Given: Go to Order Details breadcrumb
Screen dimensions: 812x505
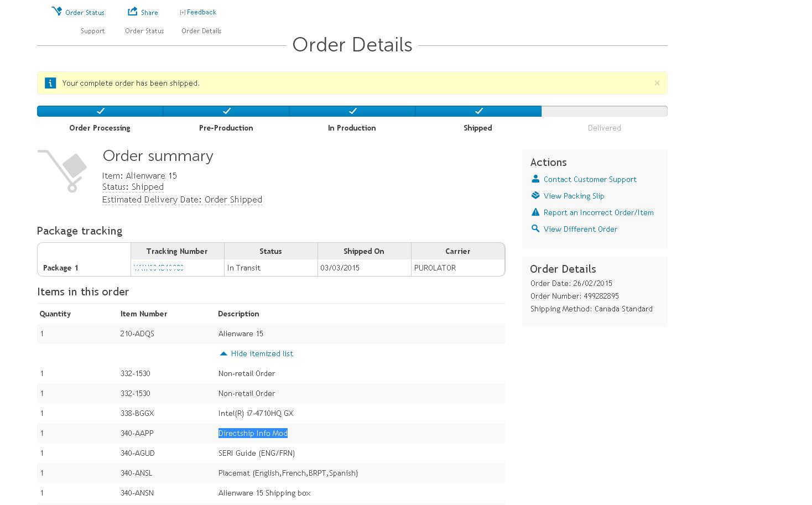Looking at the screenshot, I should tap(201, 31).
